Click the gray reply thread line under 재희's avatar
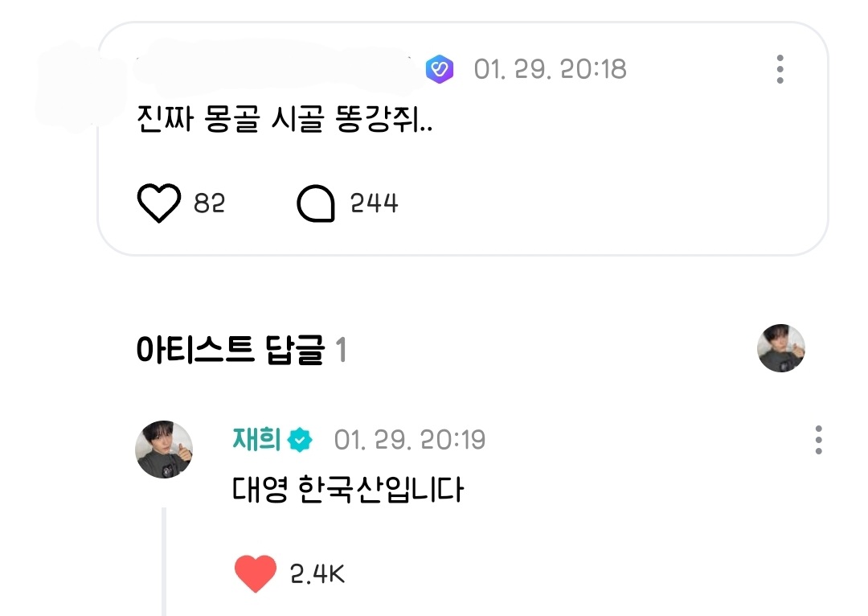 164,561
